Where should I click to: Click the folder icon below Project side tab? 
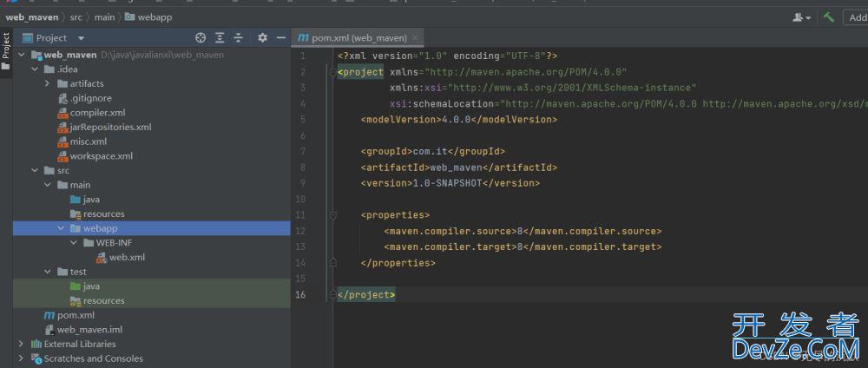click(x=6, y=67)
